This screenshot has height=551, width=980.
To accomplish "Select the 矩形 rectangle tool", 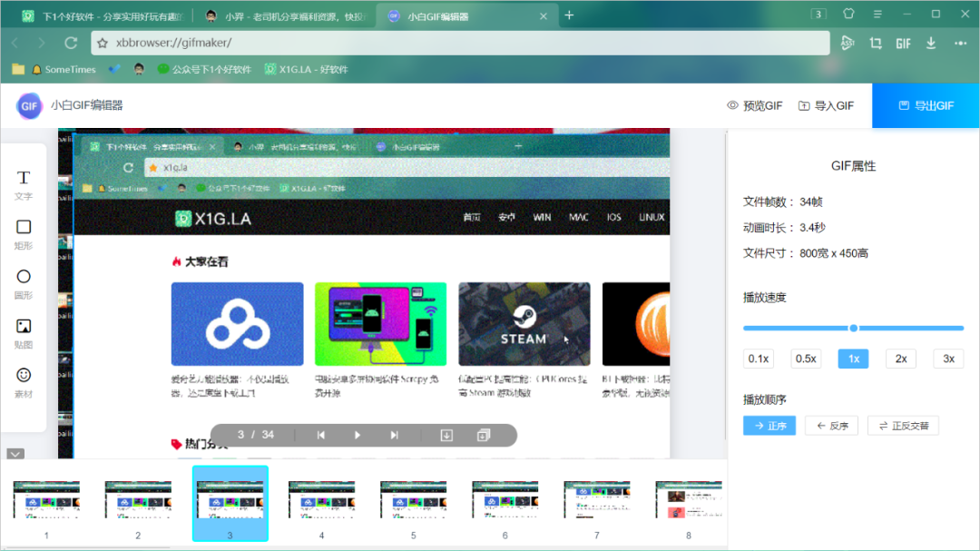I will click(x=23, y=234).
